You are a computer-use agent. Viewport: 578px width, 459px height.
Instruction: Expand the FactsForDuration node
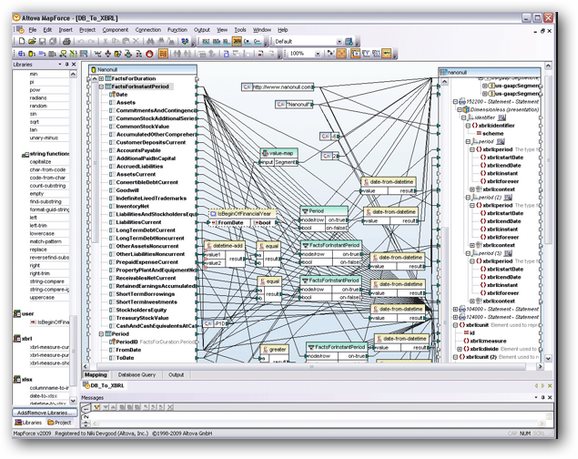(101, 79)
